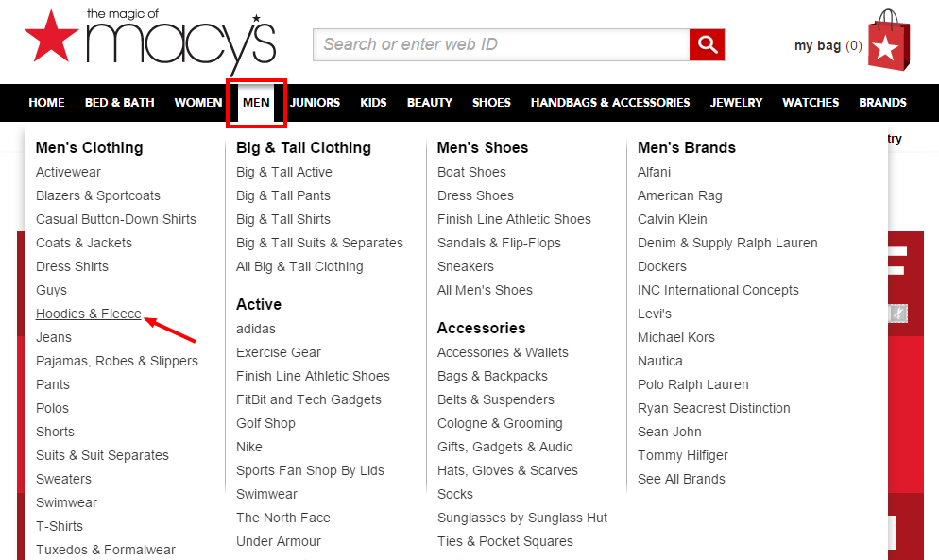Screen dimensions: 939x560
Task: Open Tuxedos & Formalwear
Action: click(x=106, y=550)
